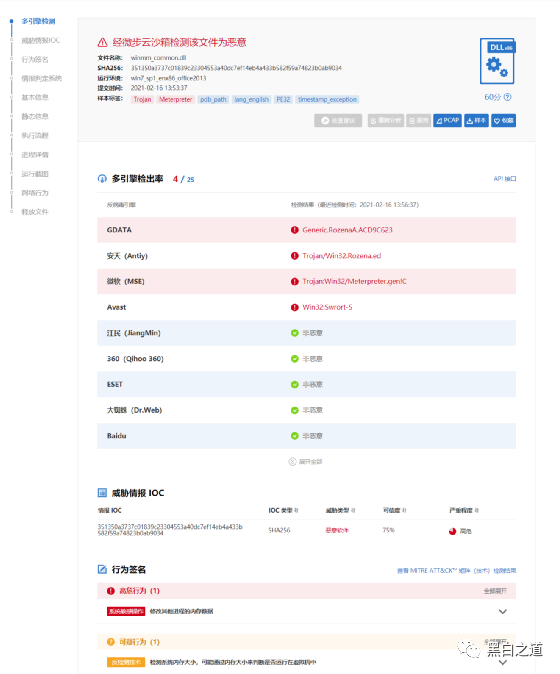This screenshot has width=560, height=674.
Task: Click the DLL file type icon
Action: point(497,61)
